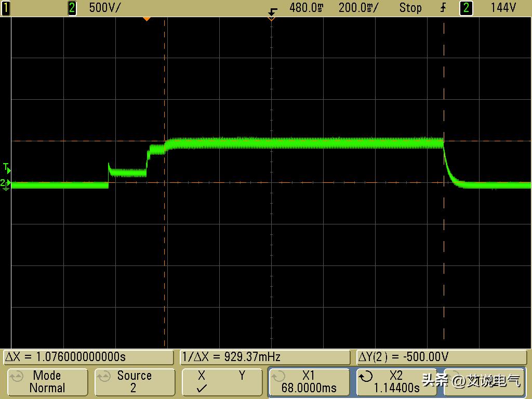Image resolution: width=532 pixels, height=399 pixels.
Task: Click the rotary knob icon on X2 softkey
Action: pos(366,376)
